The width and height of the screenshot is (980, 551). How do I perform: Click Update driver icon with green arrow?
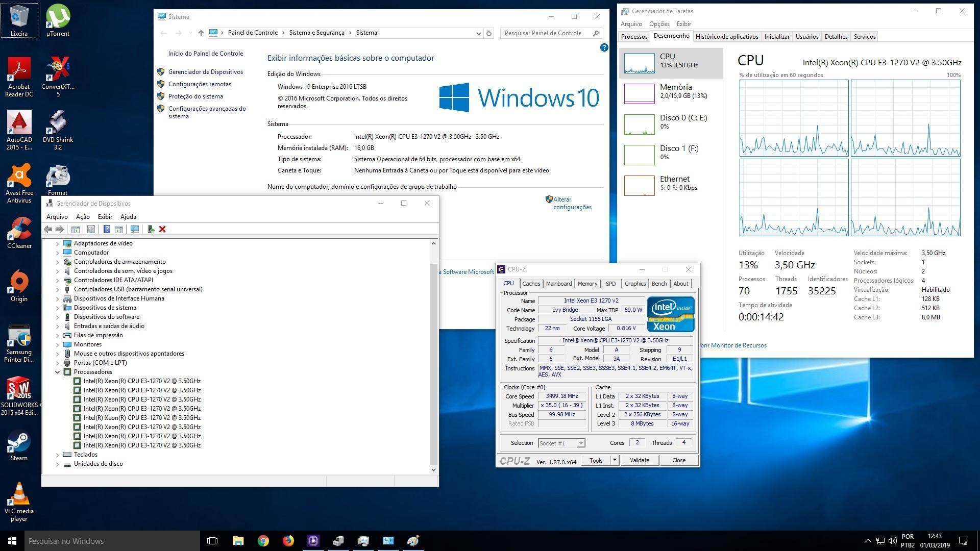151,230
